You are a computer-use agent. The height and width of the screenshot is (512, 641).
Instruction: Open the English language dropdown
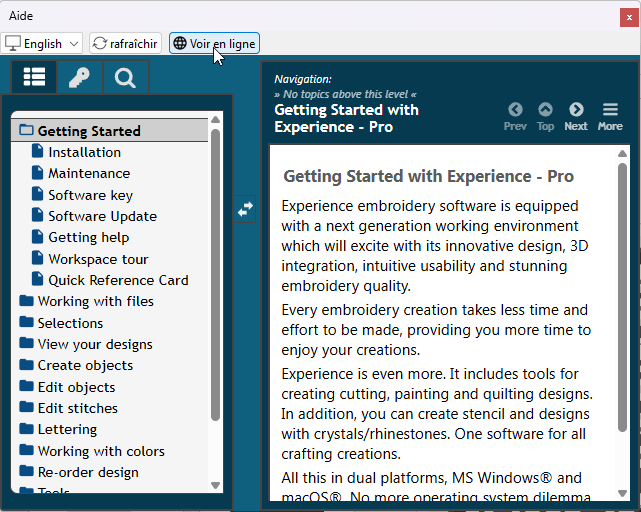point(42,44)
